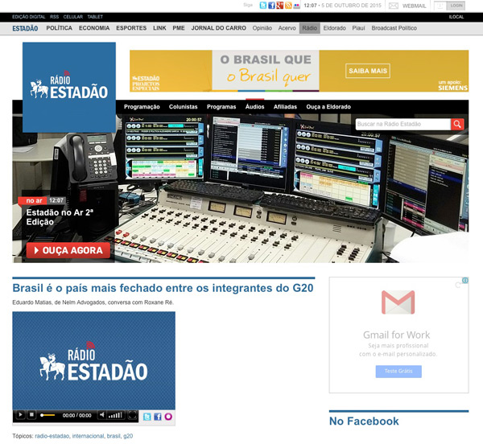This screenshot has width=483, height=448.
Task: Click the Webmail envelope icon
Action: click(394, 6)
